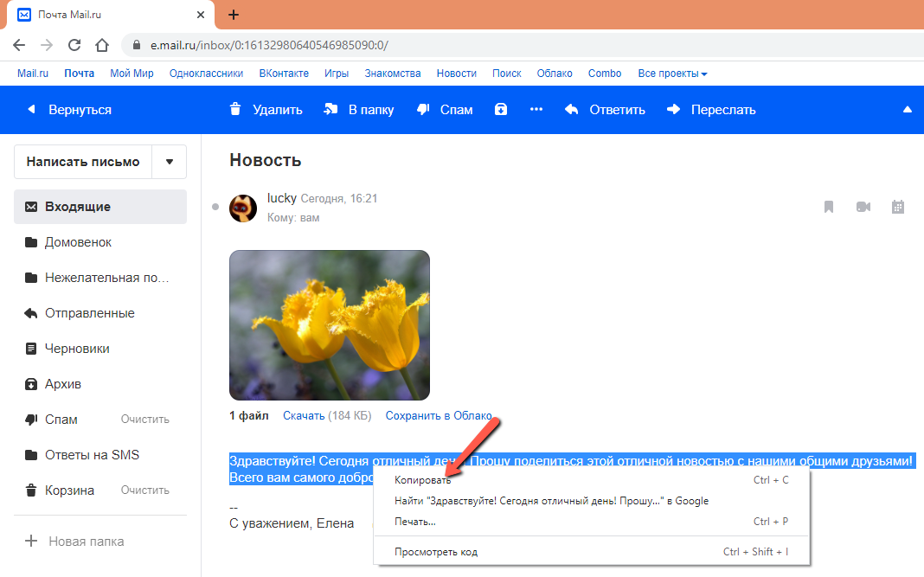Click the bookmark flag icon on the message
The image size is (924, 577).
coord(828,207)
